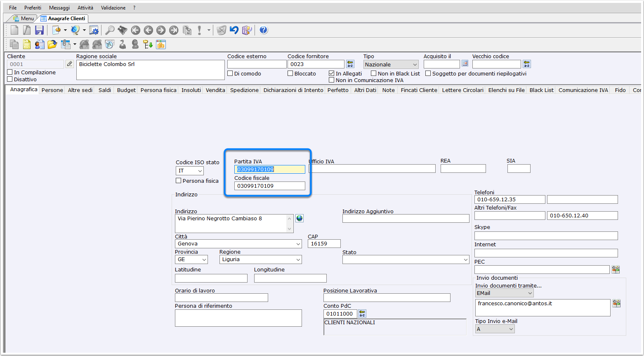
Task: Click the person with document icon
Action: tap(40, 44)
